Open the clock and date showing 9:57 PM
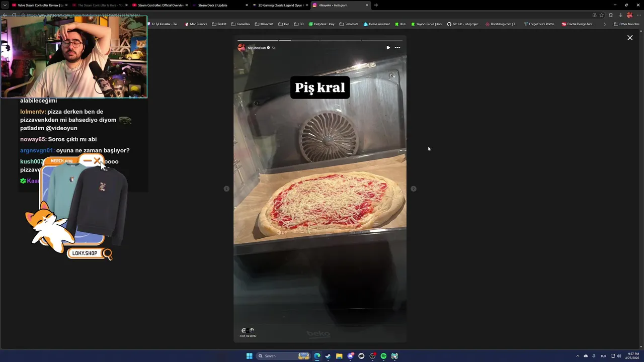 (632, 356)
